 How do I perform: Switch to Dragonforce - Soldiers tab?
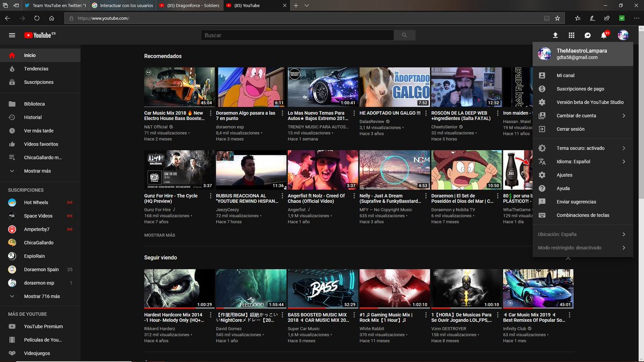(190, 5)
